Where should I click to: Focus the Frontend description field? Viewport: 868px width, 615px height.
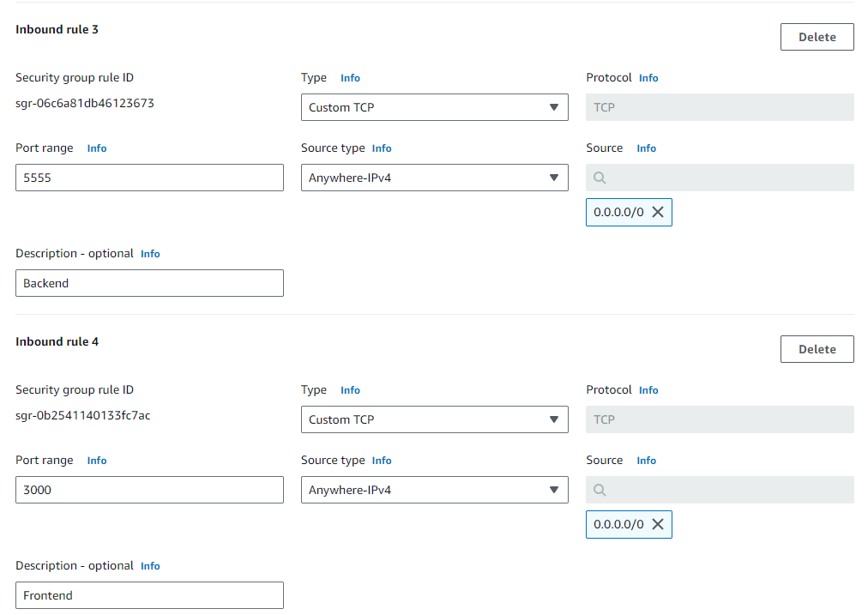click(149, 595)
